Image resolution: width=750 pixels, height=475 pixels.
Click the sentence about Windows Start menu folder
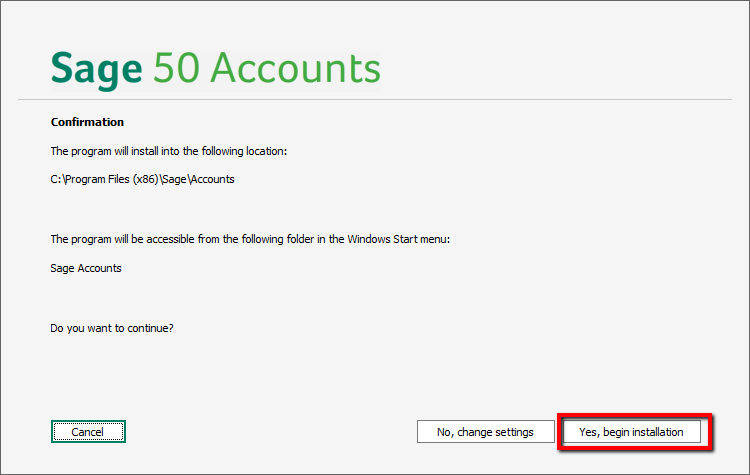[x=250, y=239]
